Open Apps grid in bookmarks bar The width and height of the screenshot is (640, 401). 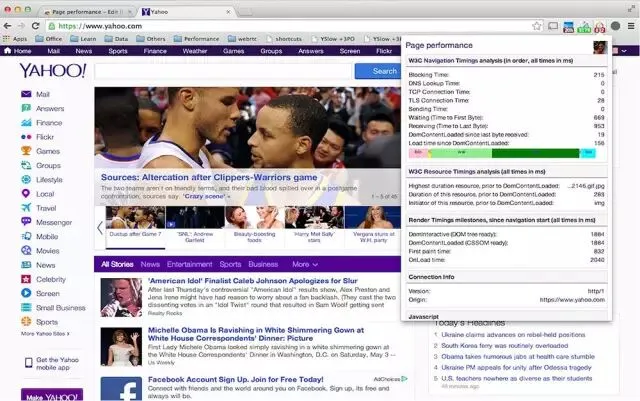click(x=15, y=39)
